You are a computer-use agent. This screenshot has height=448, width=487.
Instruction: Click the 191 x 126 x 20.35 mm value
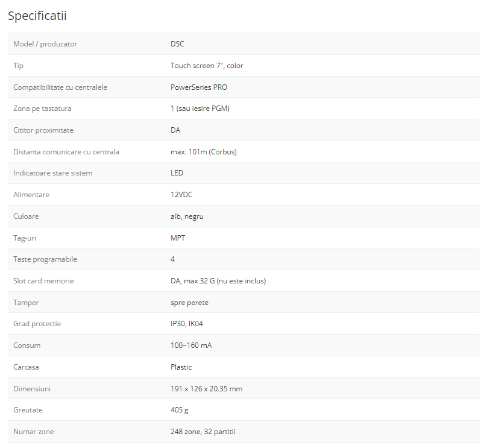(206, 389)
